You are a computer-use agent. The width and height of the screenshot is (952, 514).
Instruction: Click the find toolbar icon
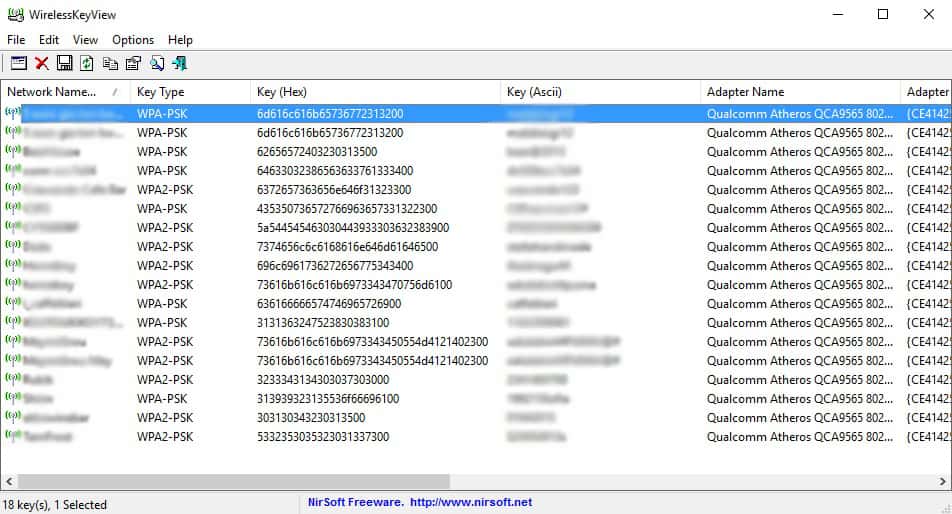coord(157,63)
